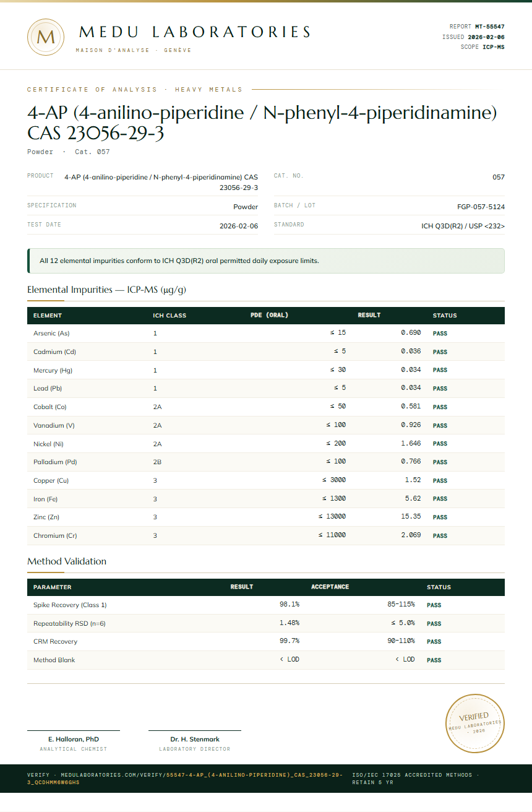Click the PDE (ORAL) column header

tap(269, 315)
